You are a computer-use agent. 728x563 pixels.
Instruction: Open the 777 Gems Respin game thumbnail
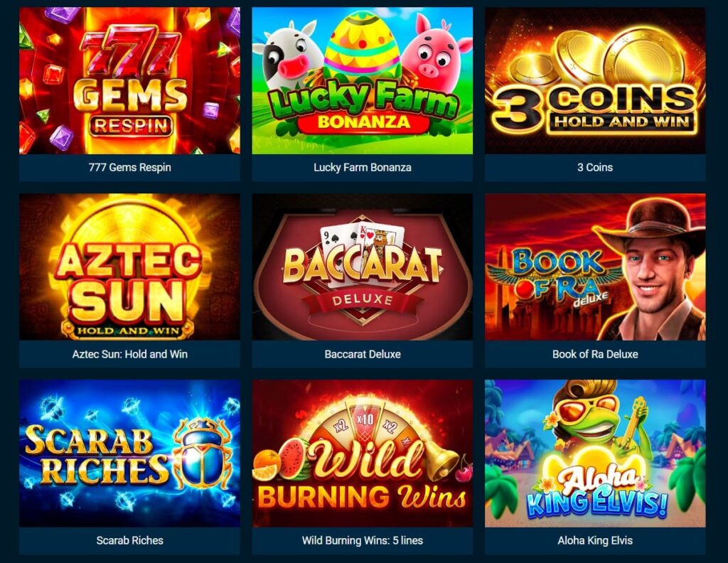coord(129,80)
